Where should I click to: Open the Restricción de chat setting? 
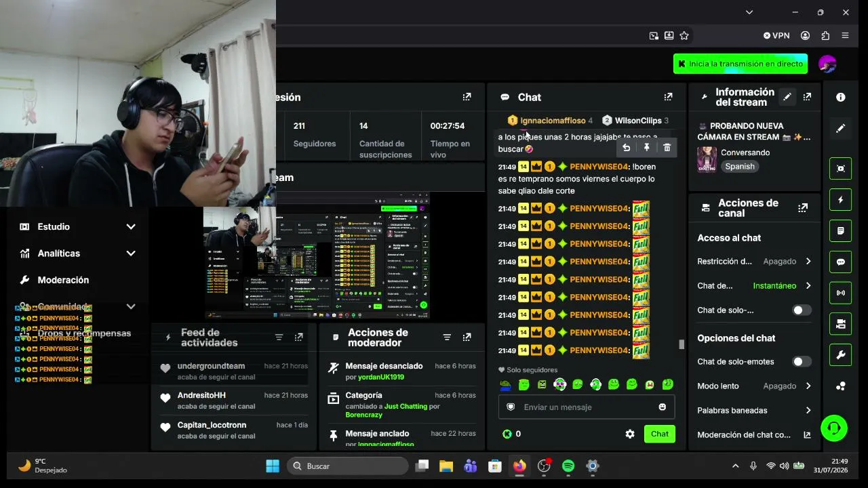click(x=754, y=262)
